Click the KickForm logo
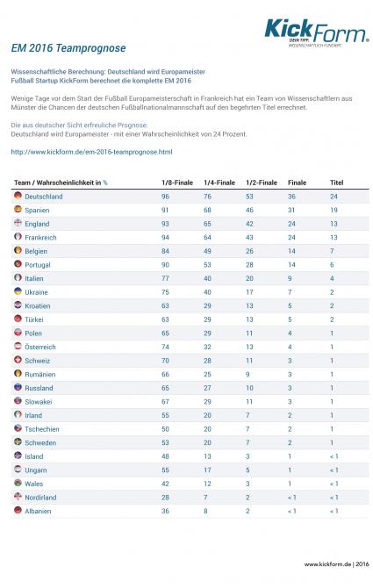The height and width of the screenshot is (588, 373). pos(317,32)
